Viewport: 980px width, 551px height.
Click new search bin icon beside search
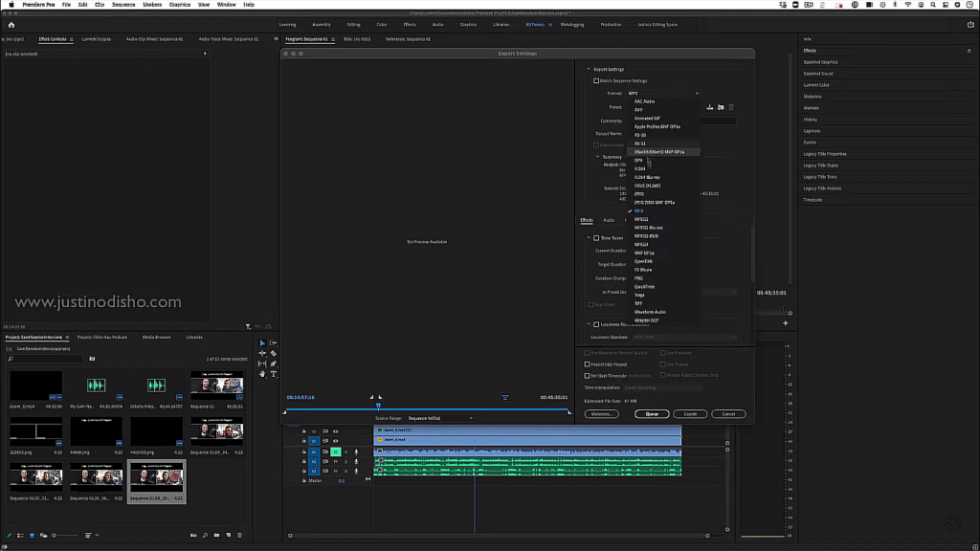point(92,359)
